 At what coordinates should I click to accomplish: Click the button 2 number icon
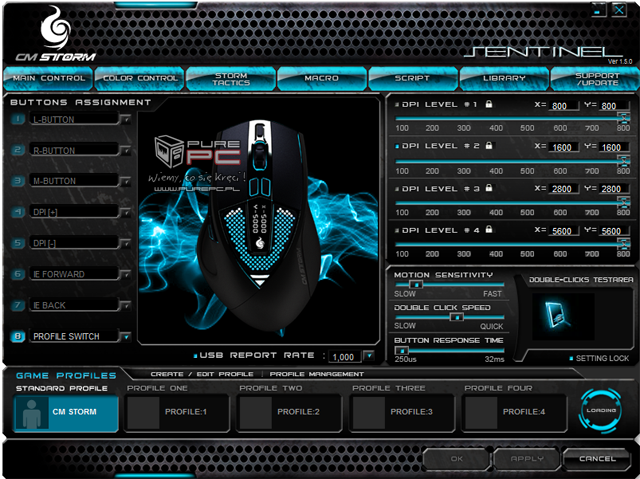click(x=18, y=150)
